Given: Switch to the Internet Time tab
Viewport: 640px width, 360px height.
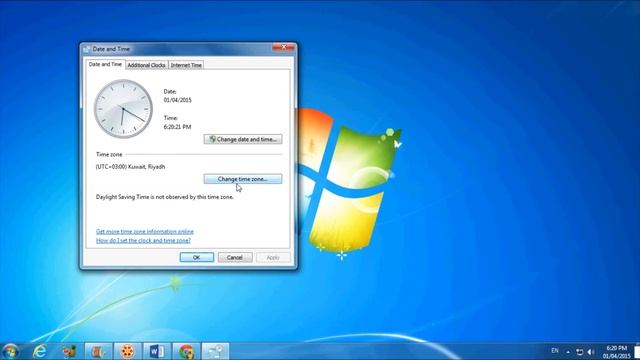Looking at the screenshot, I should tap(186, 65).
